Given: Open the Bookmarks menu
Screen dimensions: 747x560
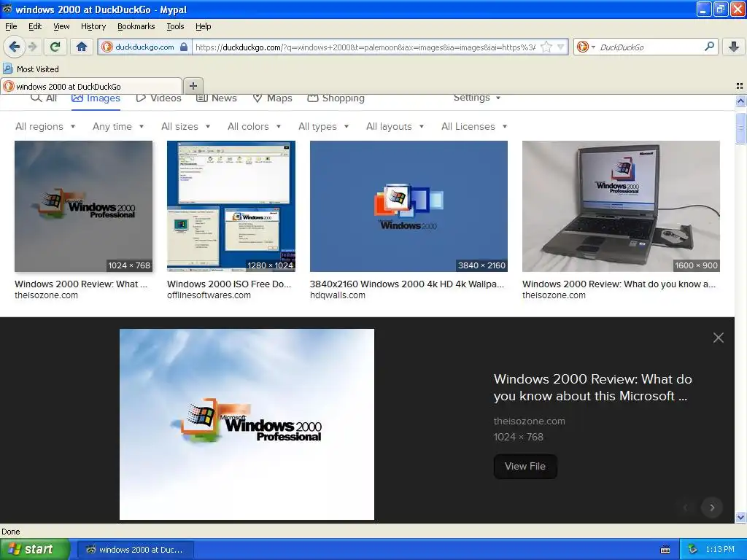Looking at the screenshot, I should (x=136, y=26).
